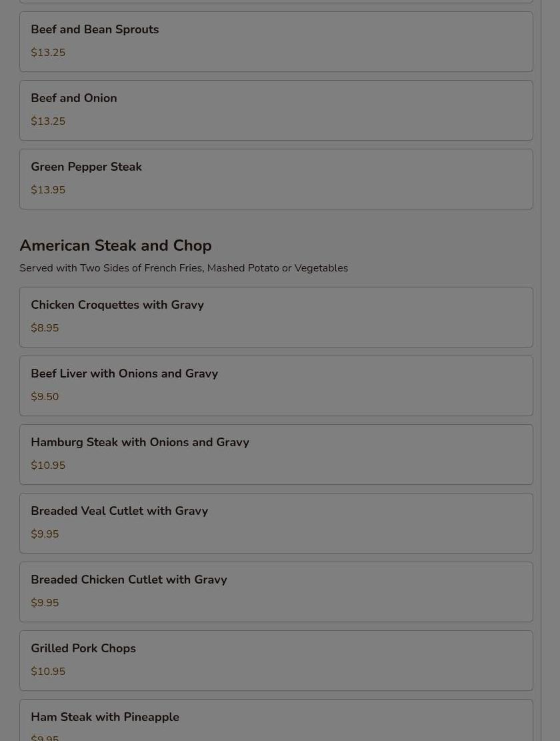
Task: Select Chicken Croquettes with Gravy
Action: pyautogui.click(x=276, y=317)
